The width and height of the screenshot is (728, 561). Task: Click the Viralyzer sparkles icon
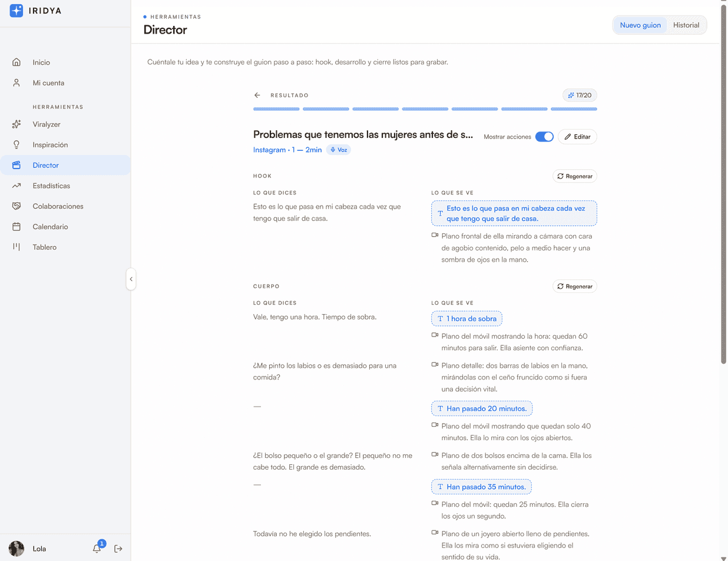pyautogui.click(x=16, y=124)
